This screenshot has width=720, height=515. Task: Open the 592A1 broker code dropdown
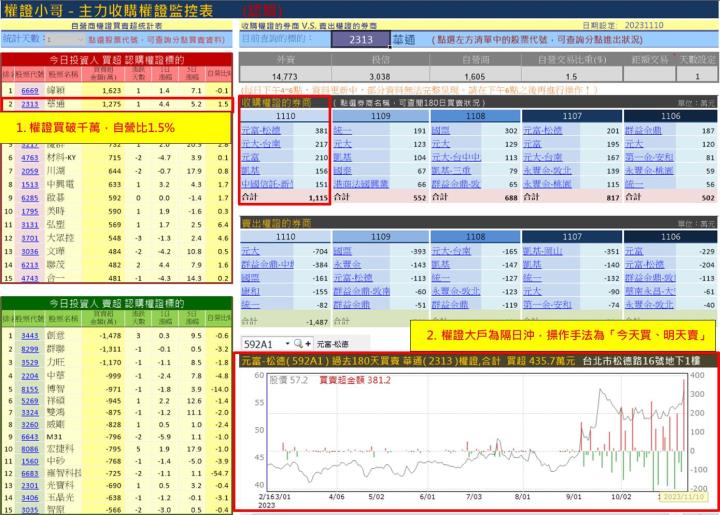point(287,344)
